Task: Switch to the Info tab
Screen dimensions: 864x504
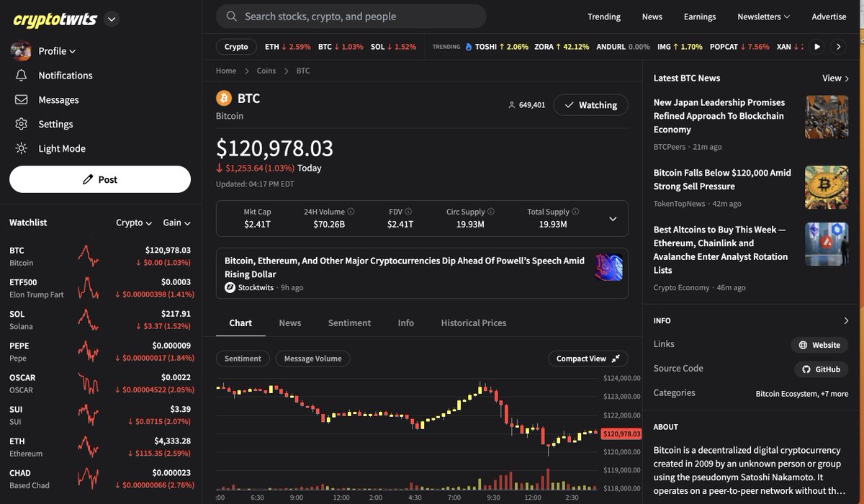Action: (x=406, y=323)
